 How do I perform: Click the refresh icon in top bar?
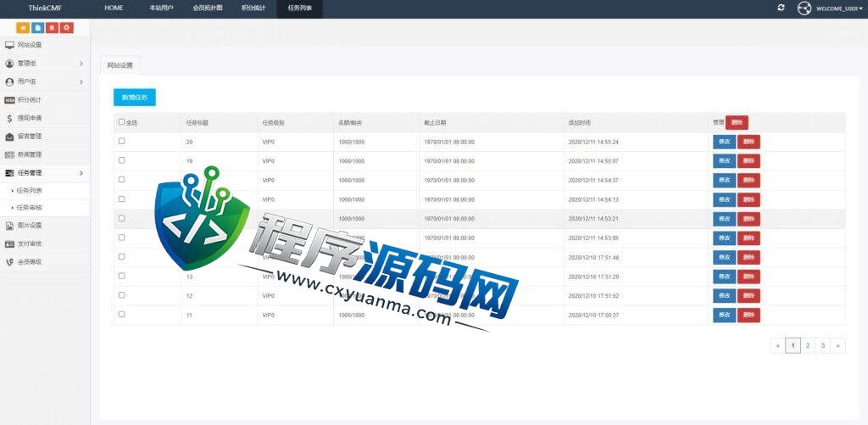click(781, 8)
